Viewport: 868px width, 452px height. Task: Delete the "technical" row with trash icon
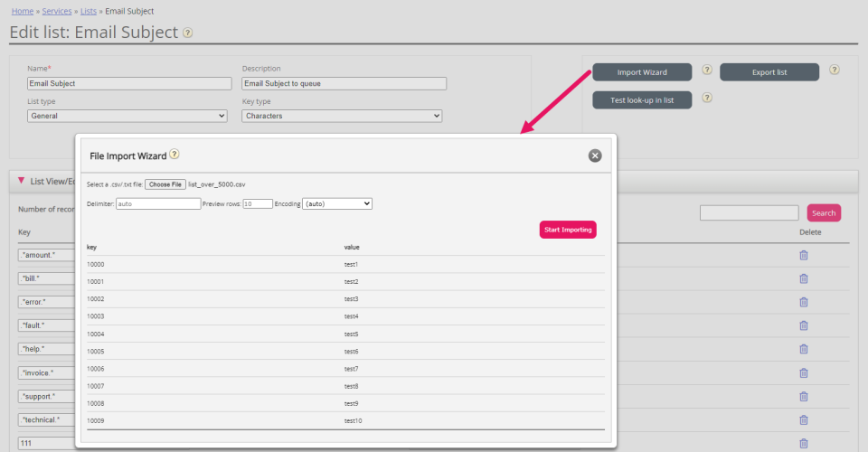[x=804, y=419]
